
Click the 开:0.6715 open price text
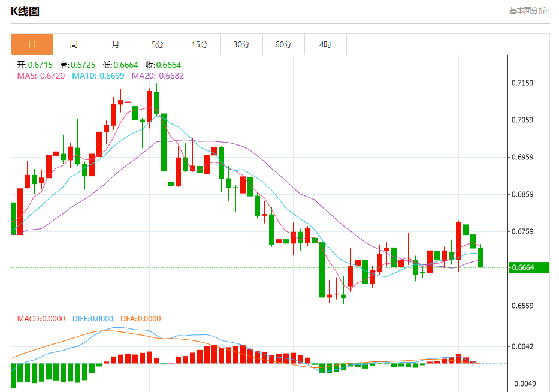pos(35,65)
